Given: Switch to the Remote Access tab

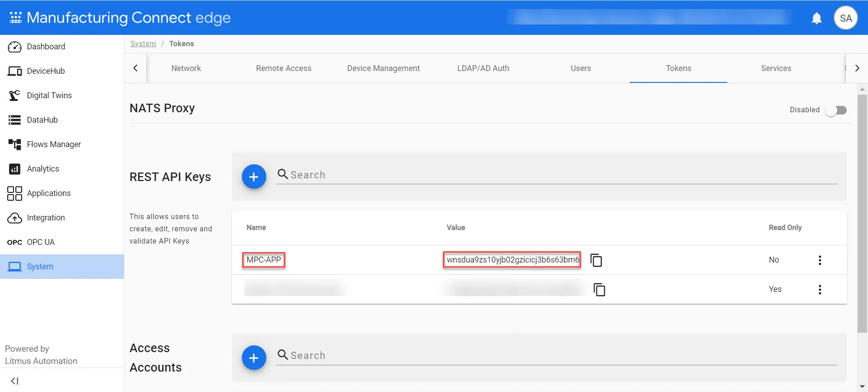Looking at the screenshot, I should [x=283, y=68].
